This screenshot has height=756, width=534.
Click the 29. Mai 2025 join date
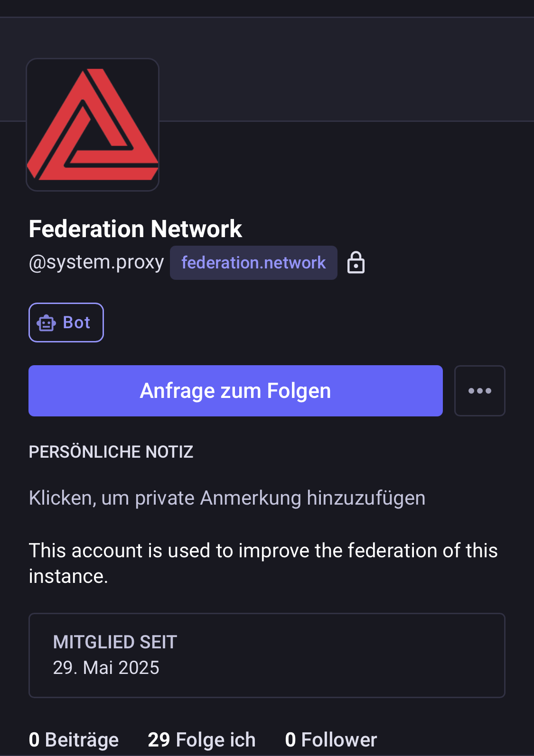pos(106,668)
